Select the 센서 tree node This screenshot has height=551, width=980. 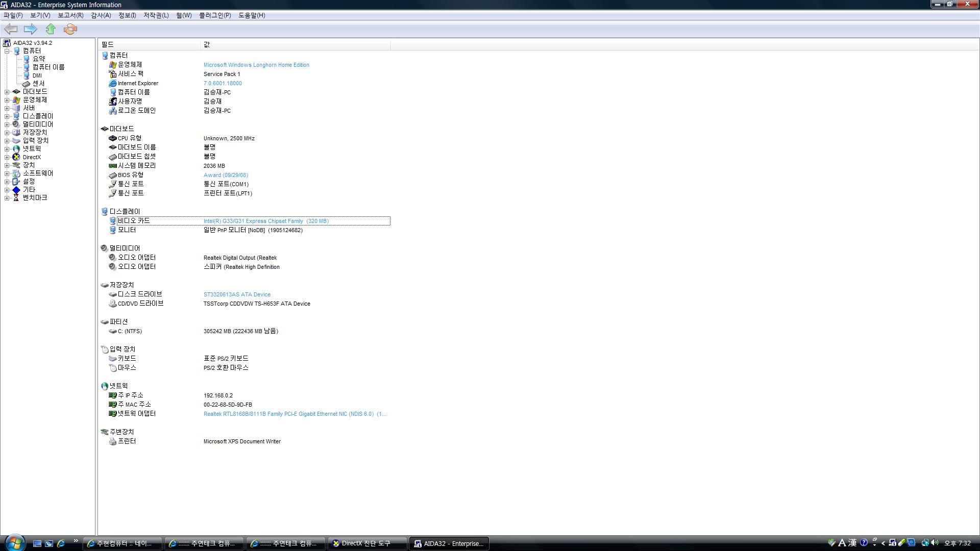39,84
